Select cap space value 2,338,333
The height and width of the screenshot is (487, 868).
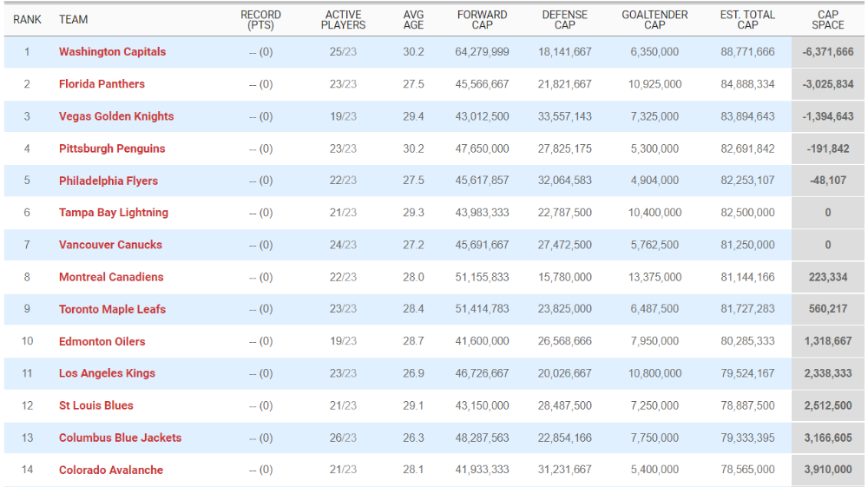828,373
